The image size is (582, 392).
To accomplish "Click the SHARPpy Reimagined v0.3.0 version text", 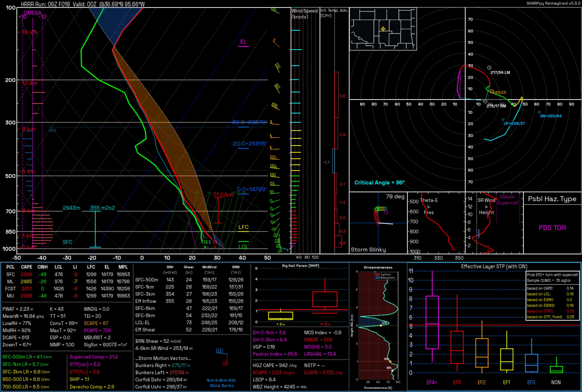I will coord(553,3).
